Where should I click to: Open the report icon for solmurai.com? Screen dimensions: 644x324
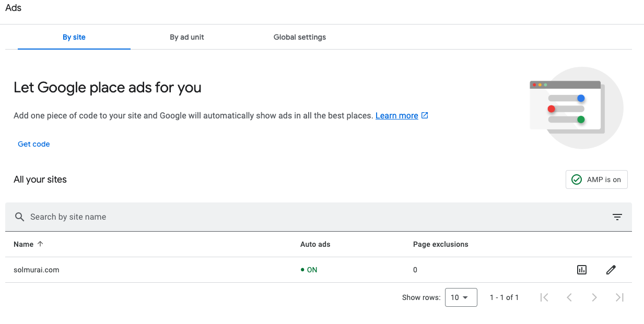[581, 270]
